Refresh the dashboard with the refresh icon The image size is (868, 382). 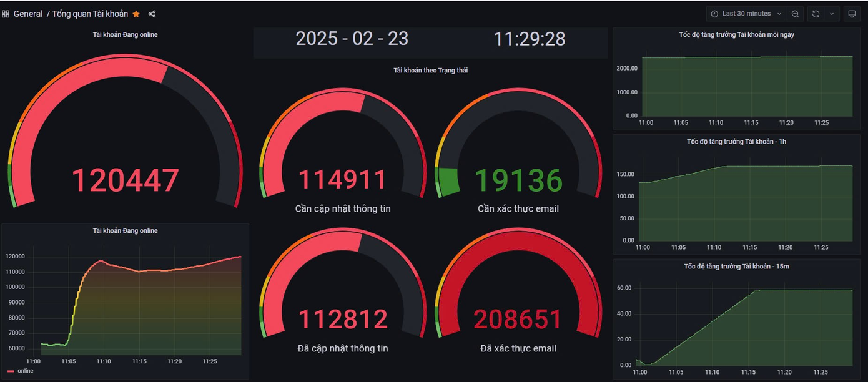point(816,14)
